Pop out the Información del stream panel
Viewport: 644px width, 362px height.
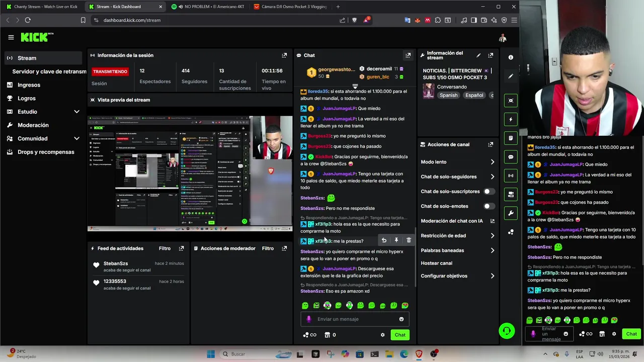point(491,55)
